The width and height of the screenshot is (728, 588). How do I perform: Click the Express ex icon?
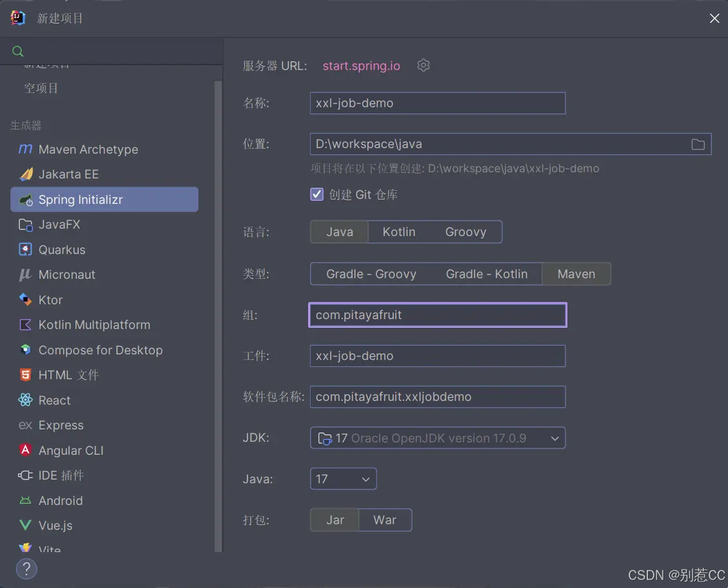[x=25, y=425]
